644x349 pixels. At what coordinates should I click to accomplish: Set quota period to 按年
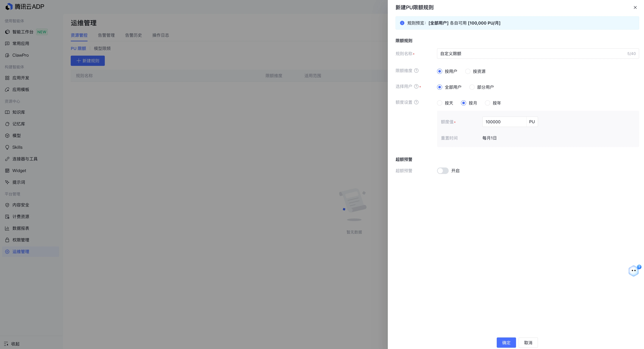click(x=493, y=103)
